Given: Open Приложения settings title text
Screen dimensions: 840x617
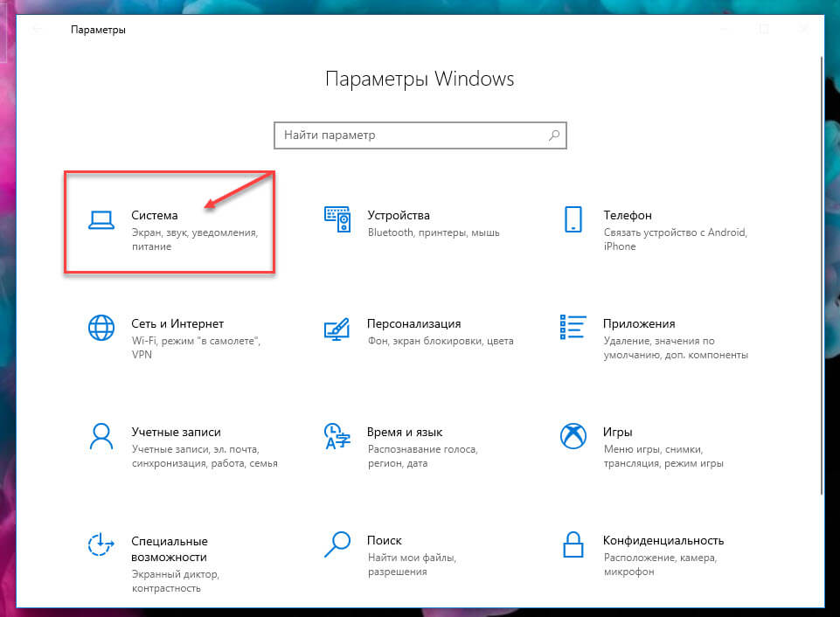Looking at the screenshot, I should pyautogui.click(x=639, y=323).
